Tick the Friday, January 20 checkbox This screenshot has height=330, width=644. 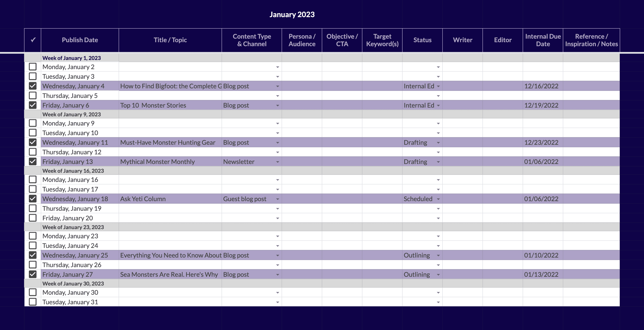(x=32, y=218)
